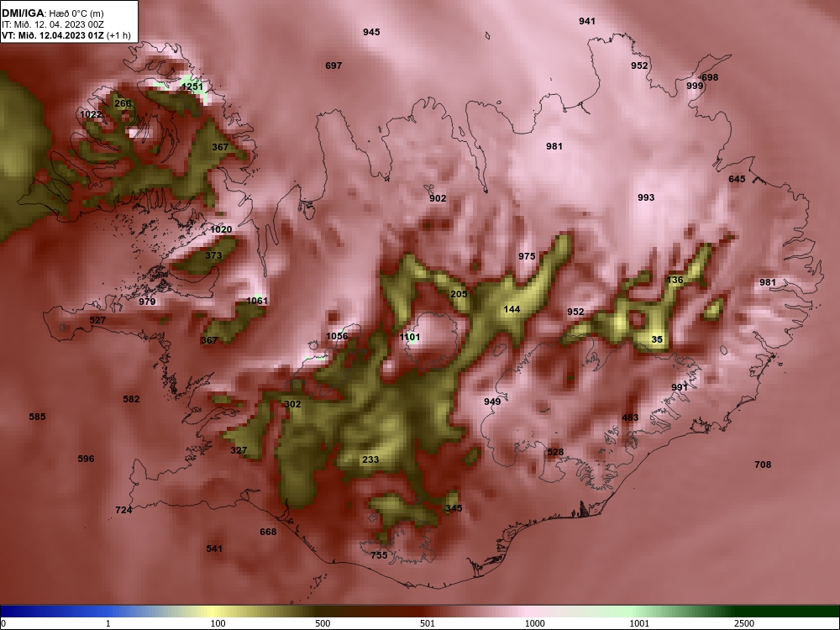This screenshot has height=630, width=840.
Task: Click the color scale label 501
Action: click(428, 623)
